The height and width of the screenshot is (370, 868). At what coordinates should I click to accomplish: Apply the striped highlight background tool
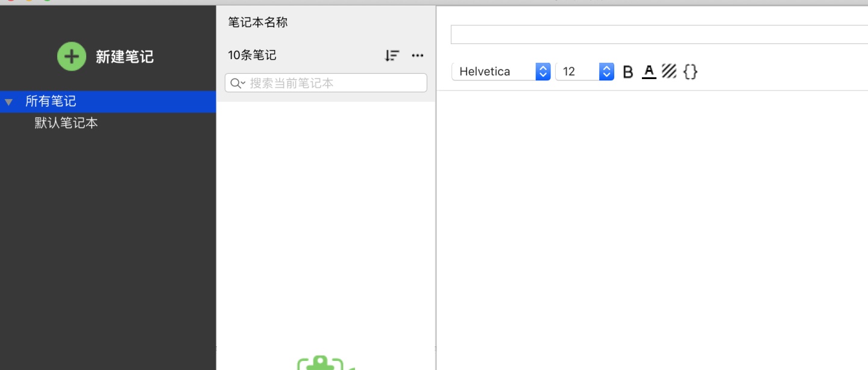click(x=669, y=71)
